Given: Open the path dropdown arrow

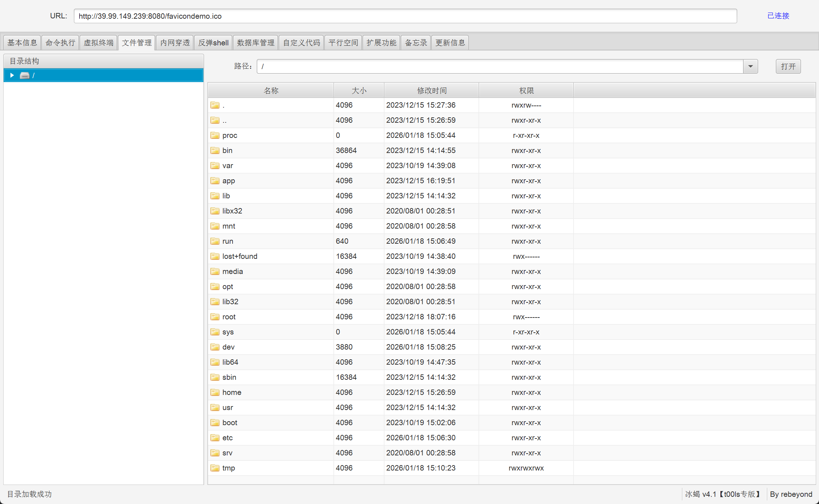Looking at the screenshot, I should (x=750, y=66).
